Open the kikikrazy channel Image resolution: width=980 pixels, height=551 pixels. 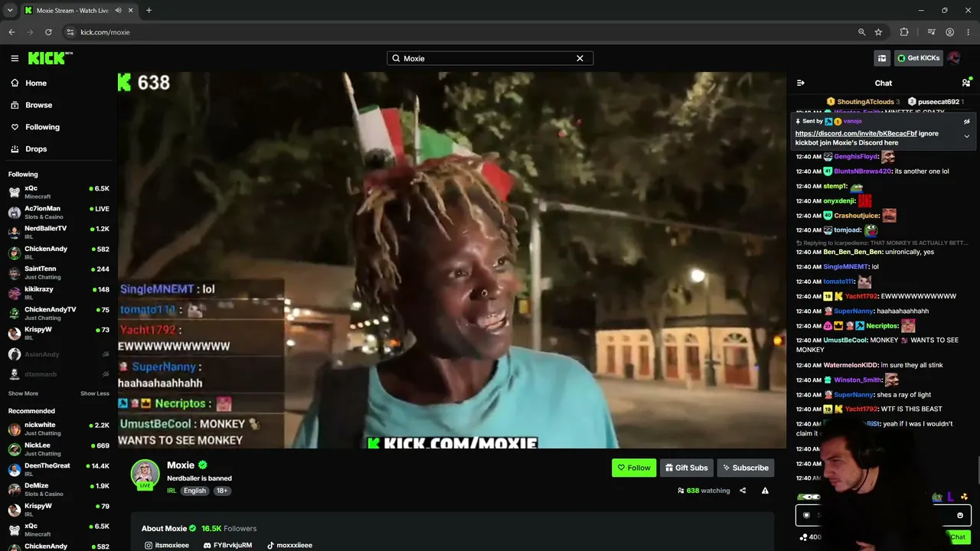[x=58, y=293]
